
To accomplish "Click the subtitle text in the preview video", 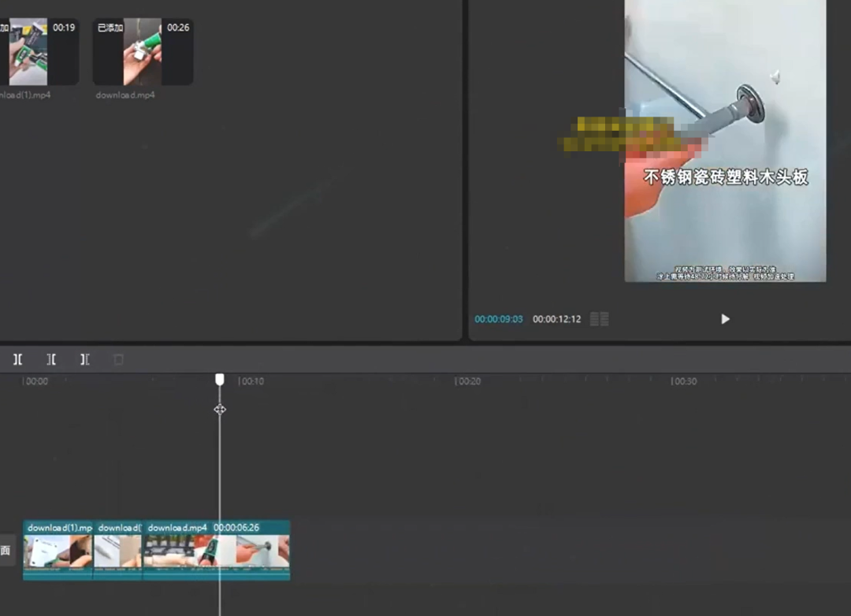I will 726,178.
